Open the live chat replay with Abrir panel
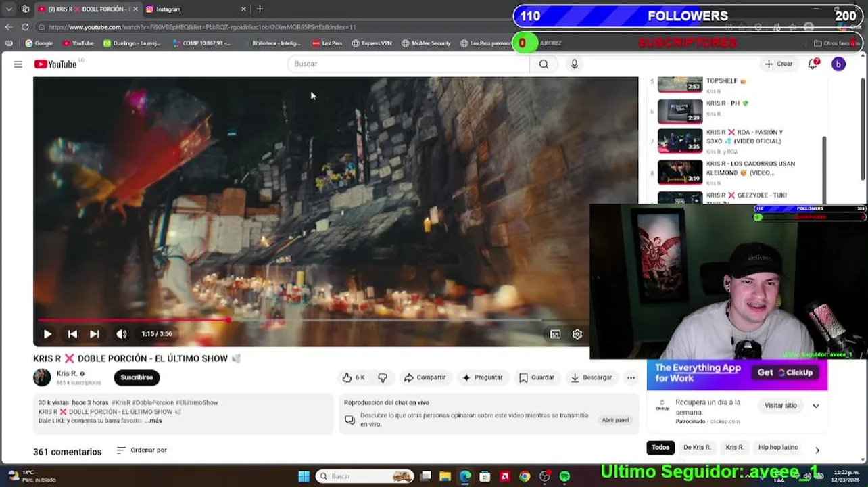 click(615, 420)
